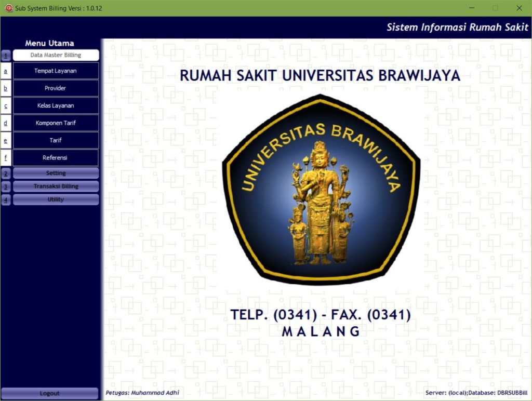Click shortcut letter f beside Referensi
Viewport: 532px width, 401px height.
(x=6, y=157)
